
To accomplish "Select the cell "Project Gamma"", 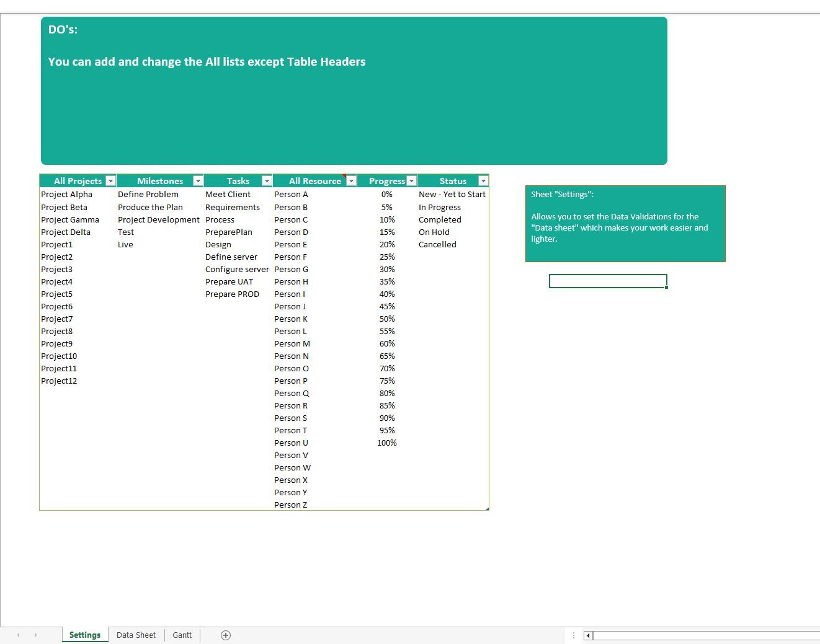I will click(x=78, y=219).
